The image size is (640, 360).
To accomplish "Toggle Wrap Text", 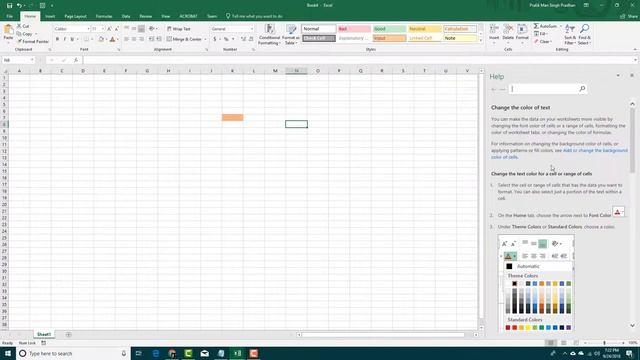I will pos(179,29).
